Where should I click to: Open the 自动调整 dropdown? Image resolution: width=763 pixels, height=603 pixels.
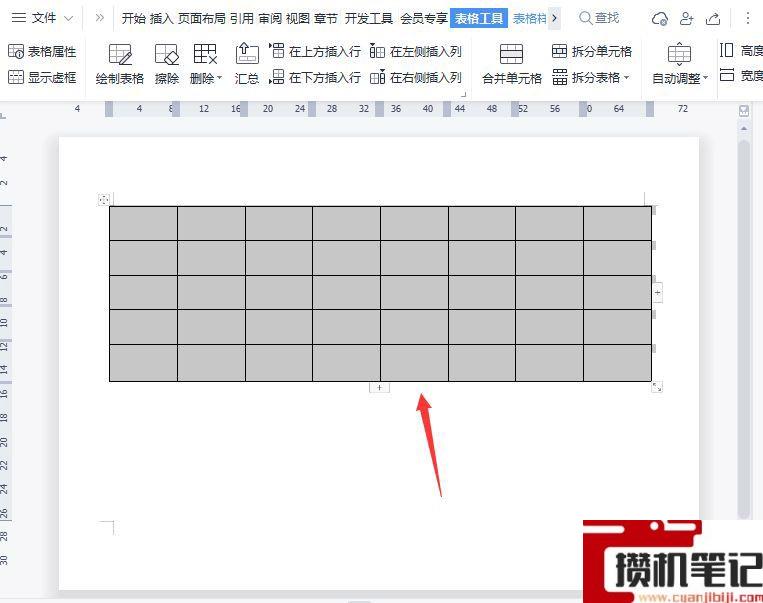680,64
